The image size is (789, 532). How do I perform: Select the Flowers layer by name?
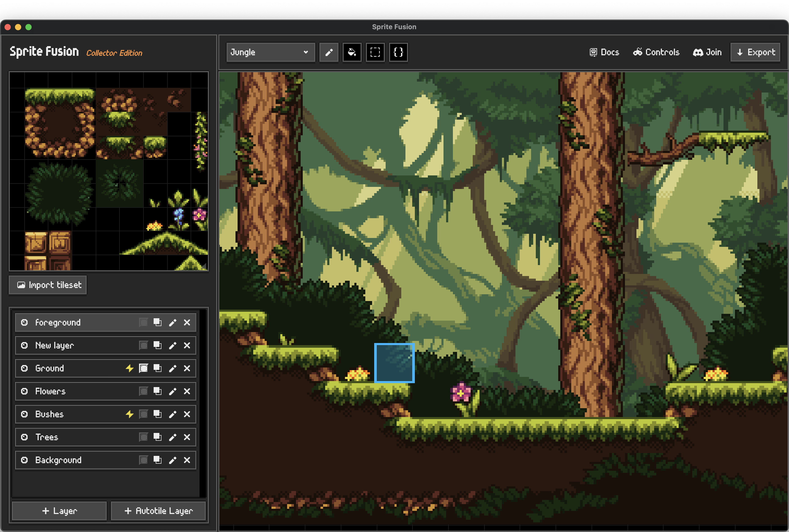tap(50, 391)
